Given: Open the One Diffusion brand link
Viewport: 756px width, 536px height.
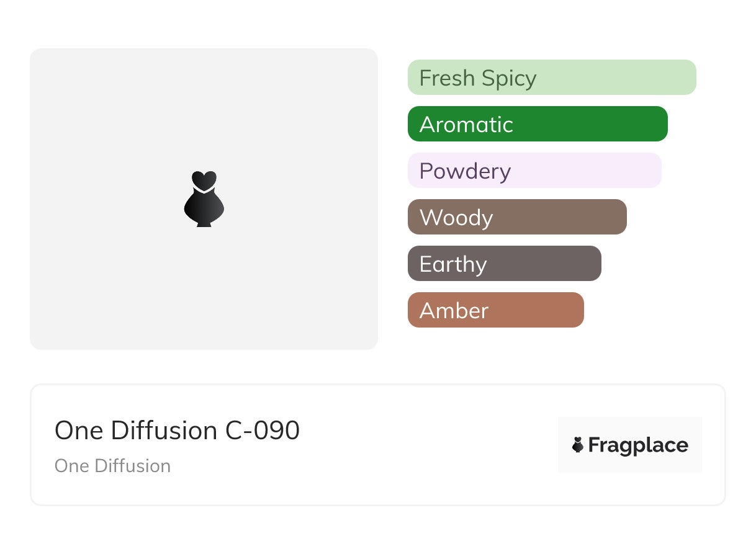Looking at the screenshot, I should (112, 466).
